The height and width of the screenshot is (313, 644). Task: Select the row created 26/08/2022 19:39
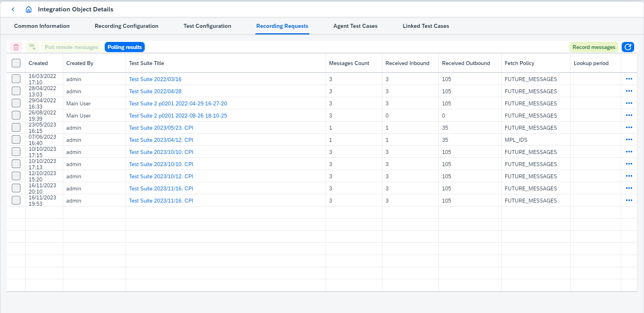16,115
